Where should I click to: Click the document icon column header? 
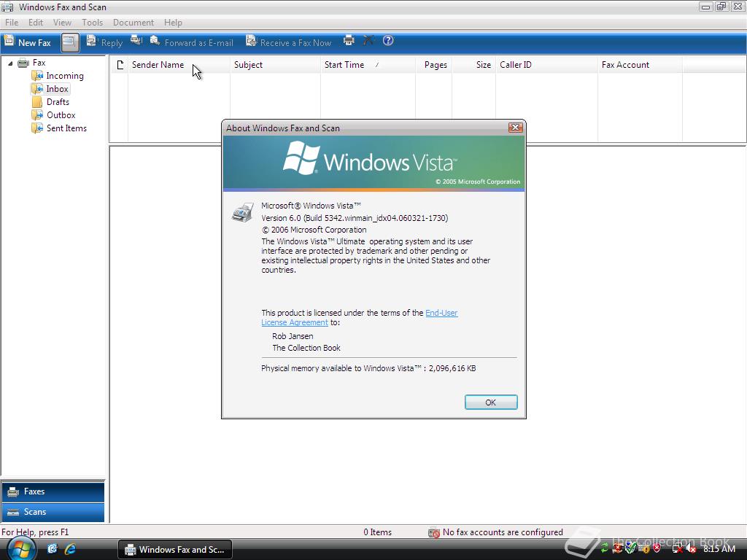pyautogui.click(x=120, y=65)
